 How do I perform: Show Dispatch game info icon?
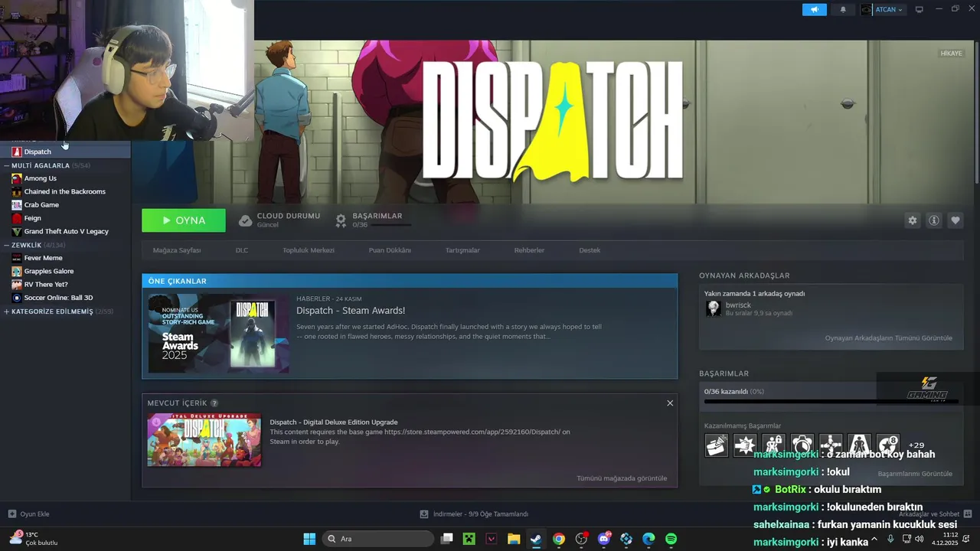point(934,220)
